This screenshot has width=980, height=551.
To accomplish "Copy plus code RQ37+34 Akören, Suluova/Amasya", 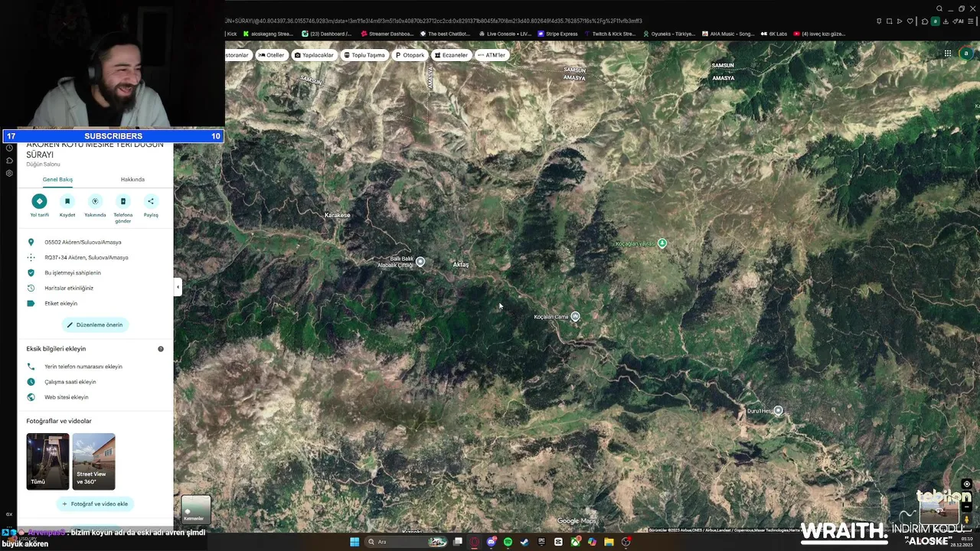I will [x=95, y=257].
